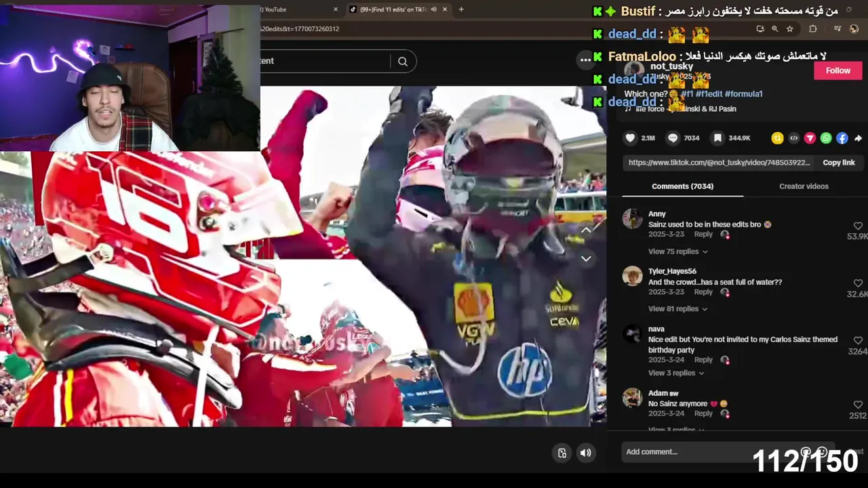Image resolution: width=868 pixels, height=488 pixels.
Task: Expand View 75 replies
Action: click(x=677, y=251)
